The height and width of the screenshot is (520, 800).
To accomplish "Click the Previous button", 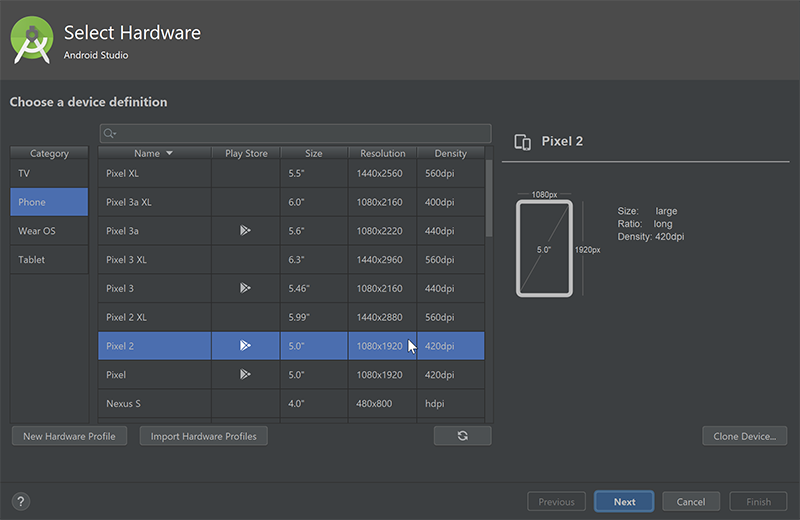I will coord(556,502).
